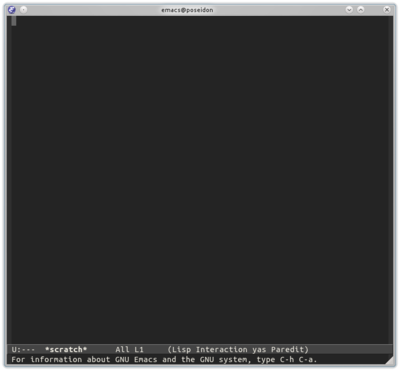Viewport: 400px width, 371px height.
Task: Click Lisp Interaction major mode label
Action: click(210, 349)
